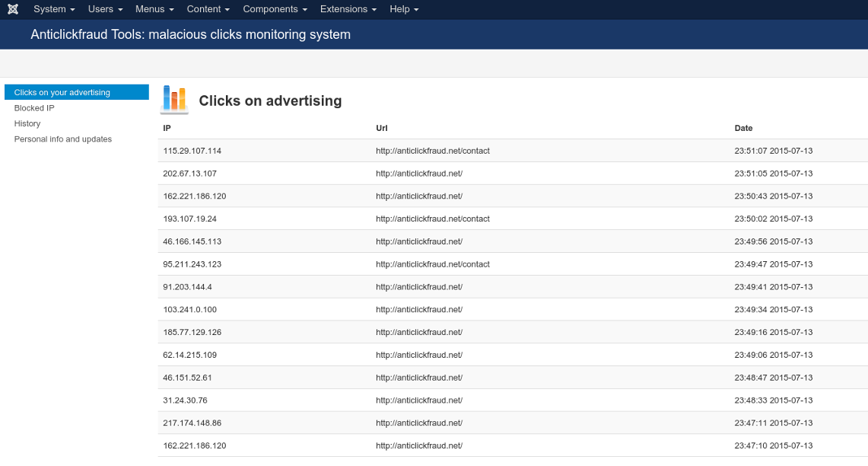This screenshot has width=868, height=466.
Task: Open the History section
Action: [27, 123]
